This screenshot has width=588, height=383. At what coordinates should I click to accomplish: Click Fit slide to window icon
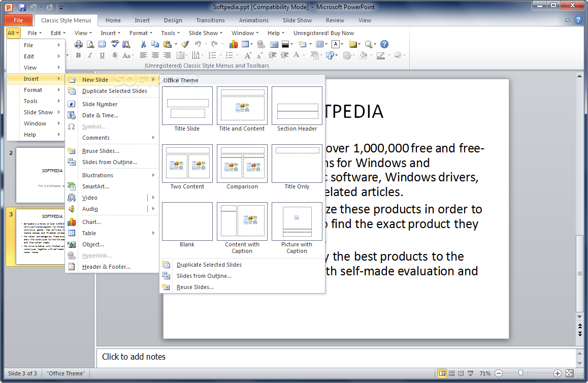coord(570,373)
